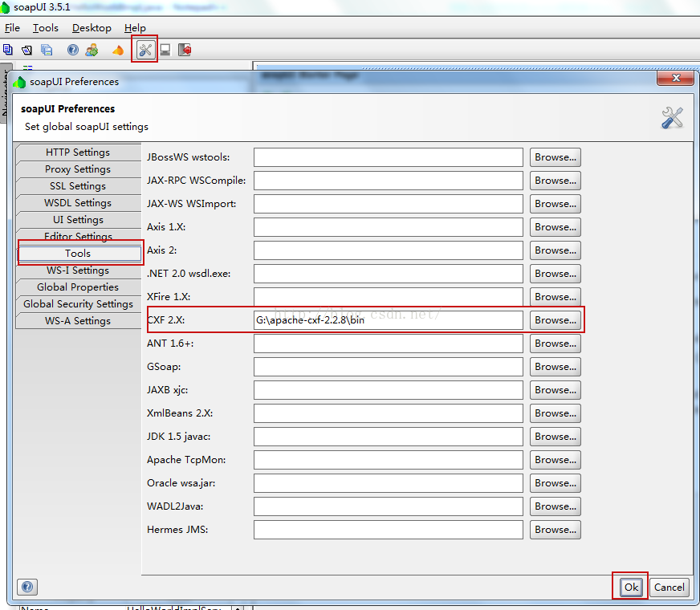Click the JDK 1.5 javac input field
Image resolution: width=700 pixels, height=610 pixels.
pos(389,437)
